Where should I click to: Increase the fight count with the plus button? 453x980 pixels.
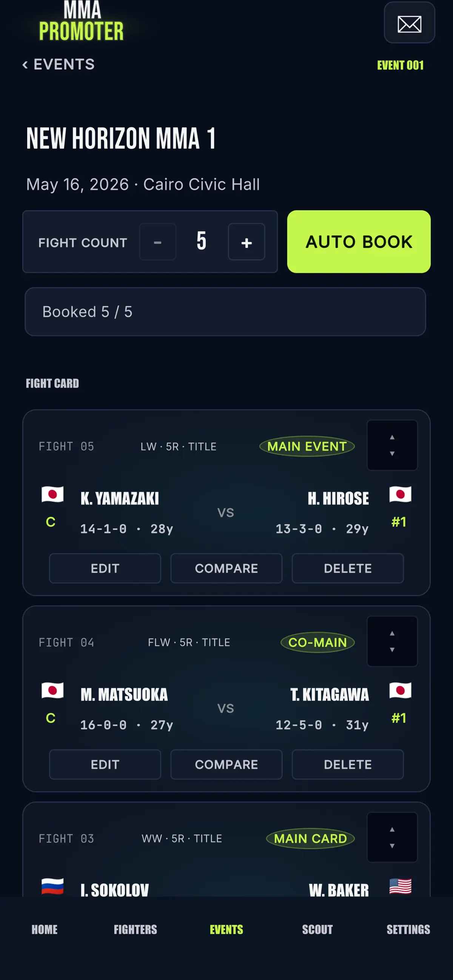(247, 242)
